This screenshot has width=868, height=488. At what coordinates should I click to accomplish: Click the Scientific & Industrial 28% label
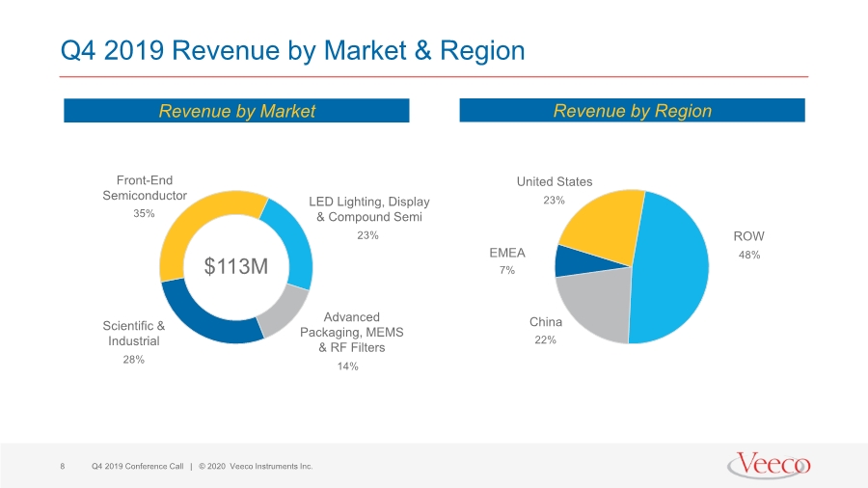(x=133, y=341)
